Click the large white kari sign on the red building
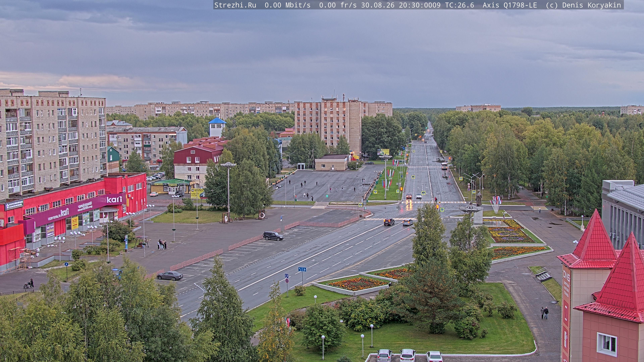This screenshot has width=644, height=362. [114, 199]
